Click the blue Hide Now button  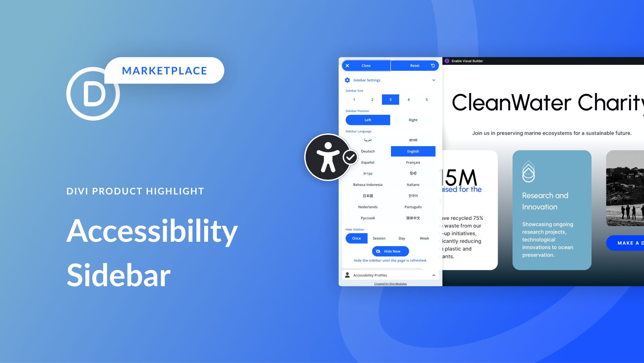pos(391,251)
